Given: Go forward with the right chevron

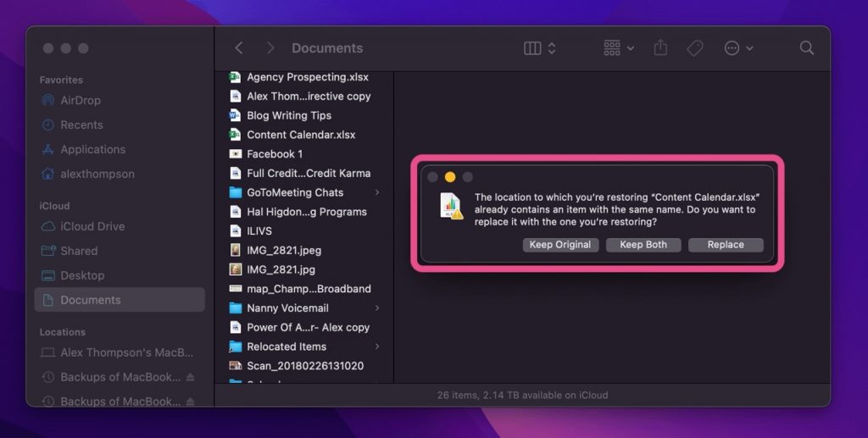Looking at the screenshot, I should [x=270, y=48].
